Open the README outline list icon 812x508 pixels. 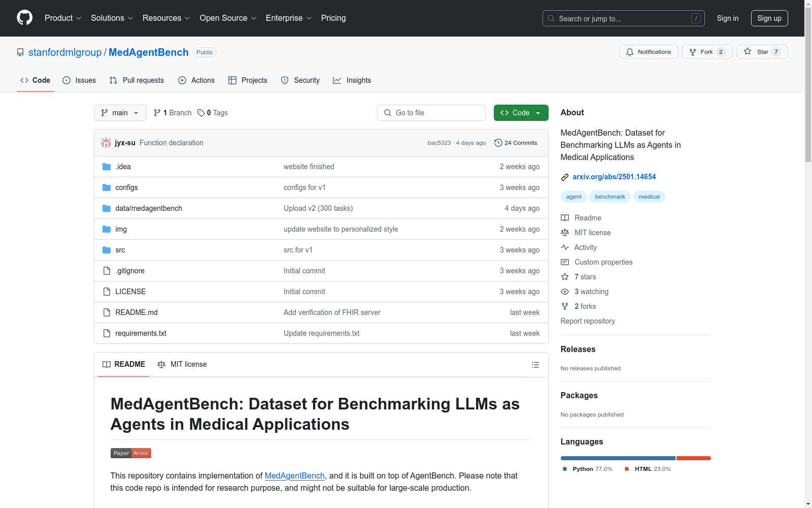coord(535,365)
